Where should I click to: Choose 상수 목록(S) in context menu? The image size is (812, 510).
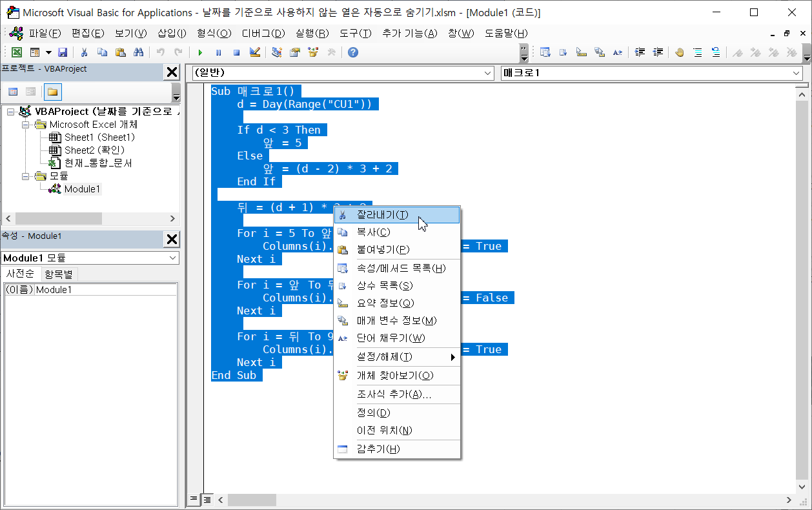[396, 285]
